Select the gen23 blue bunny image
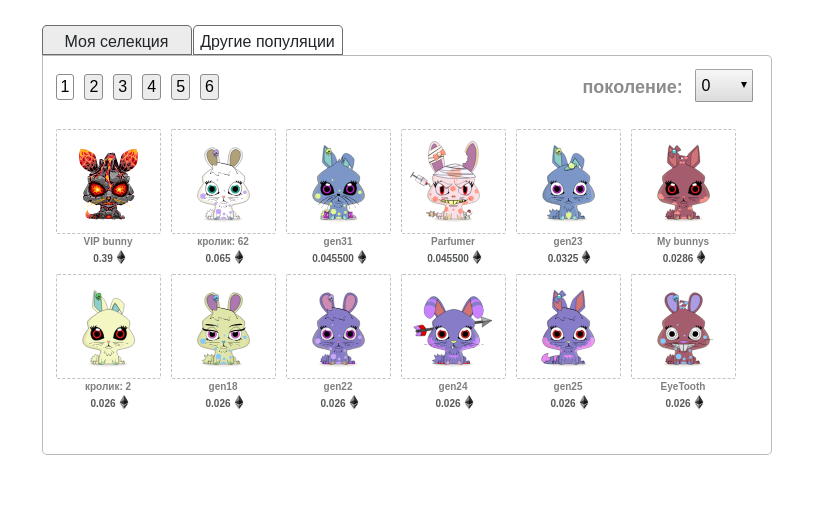Screen dimensions: 833x522 click(x=568, y=182)
